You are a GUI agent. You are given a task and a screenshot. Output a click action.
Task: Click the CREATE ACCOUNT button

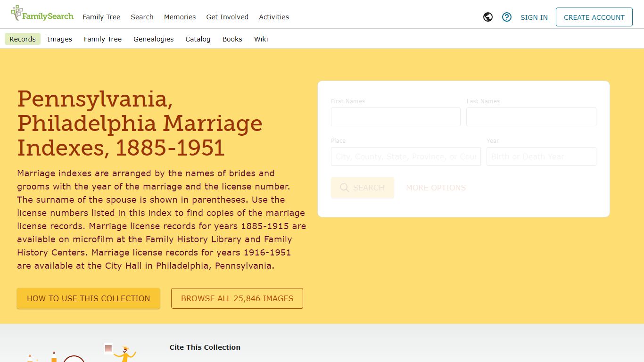coord(594,17)
